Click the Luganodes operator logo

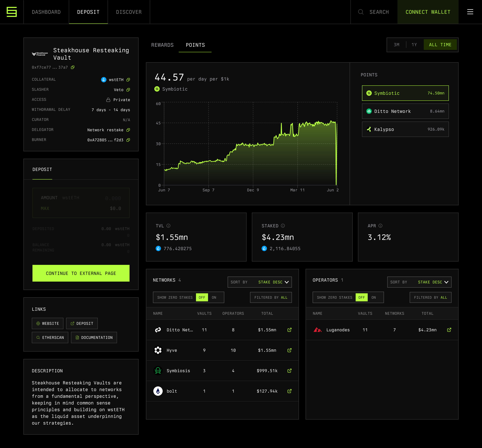pos(317,330)
